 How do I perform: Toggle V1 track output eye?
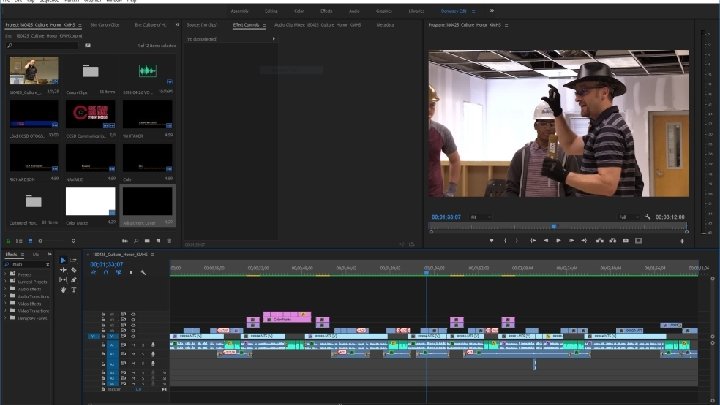[133, 336]
